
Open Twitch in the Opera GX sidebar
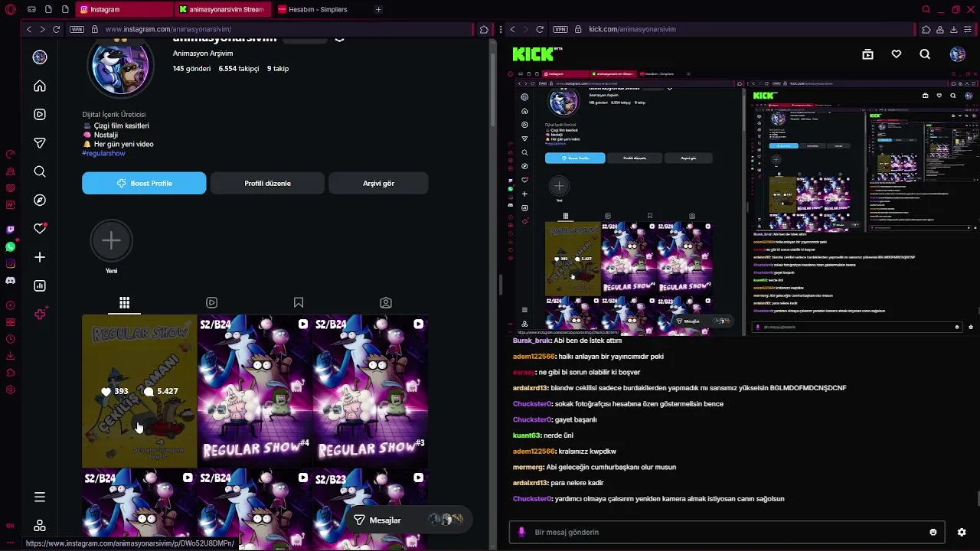point(10,230)
